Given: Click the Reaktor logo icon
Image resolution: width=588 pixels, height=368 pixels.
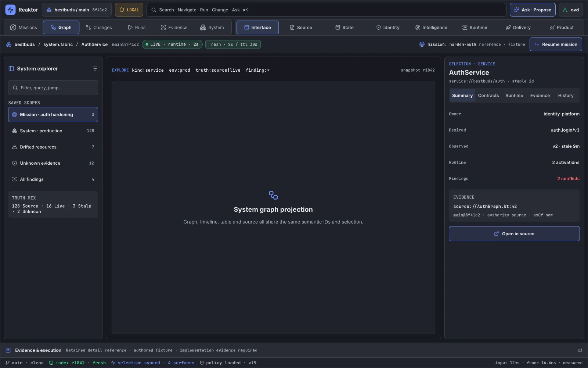Looking at the screenshot, I should (x=10, y=10).
